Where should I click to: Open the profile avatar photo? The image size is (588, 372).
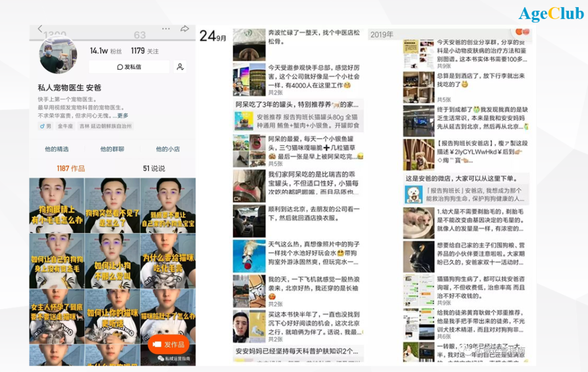point(58,55)
